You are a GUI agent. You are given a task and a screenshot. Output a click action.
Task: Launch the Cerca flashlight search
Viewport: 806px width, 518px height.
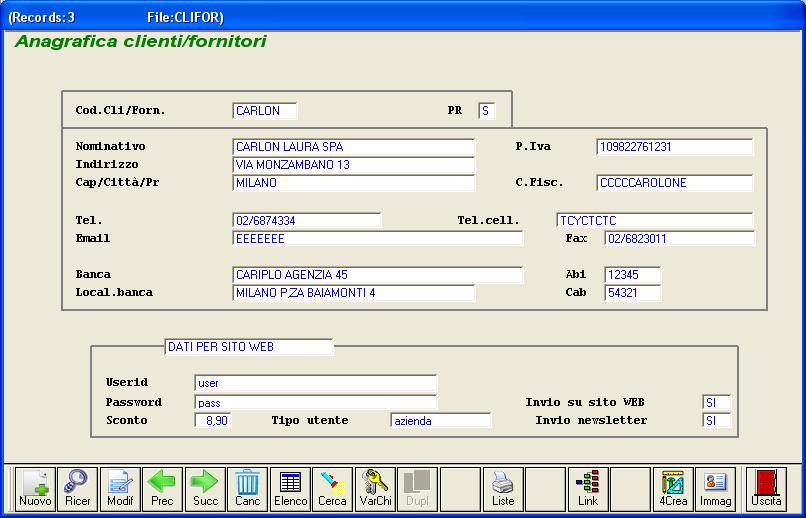click(333, 489)
